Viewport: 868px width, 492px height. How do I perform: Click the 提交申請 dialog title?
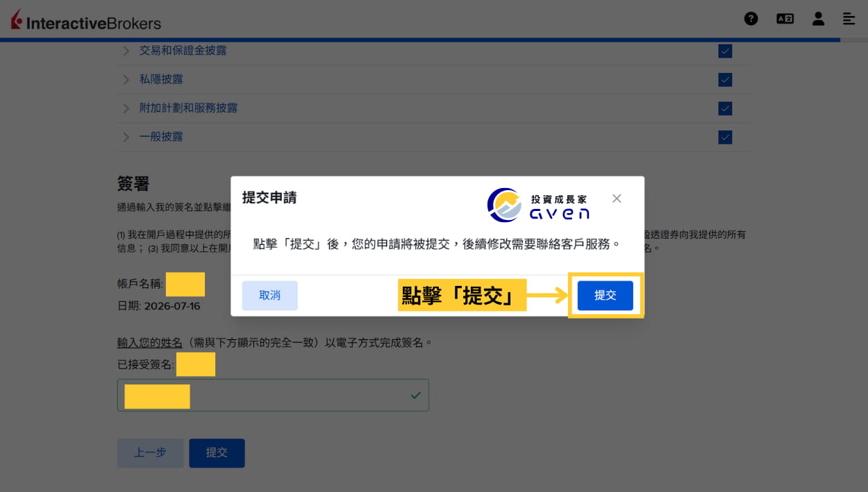pos(269,198)
